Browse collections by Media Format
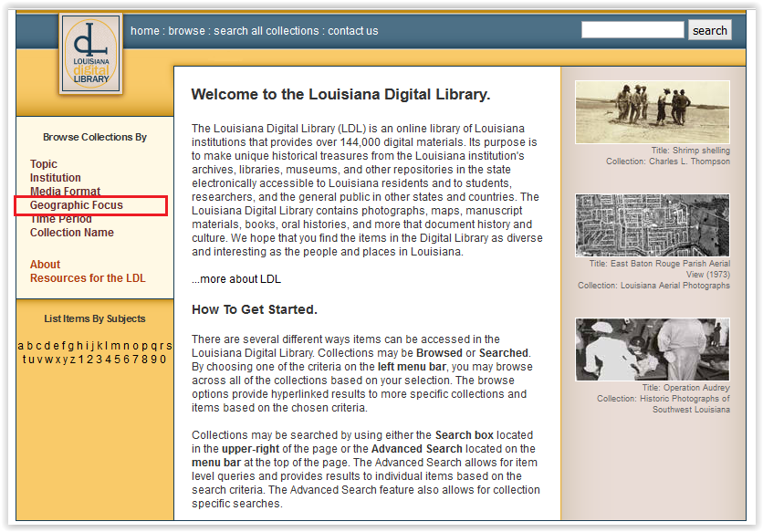This screenshot has height=532, width=763. (x=65, y=192)
